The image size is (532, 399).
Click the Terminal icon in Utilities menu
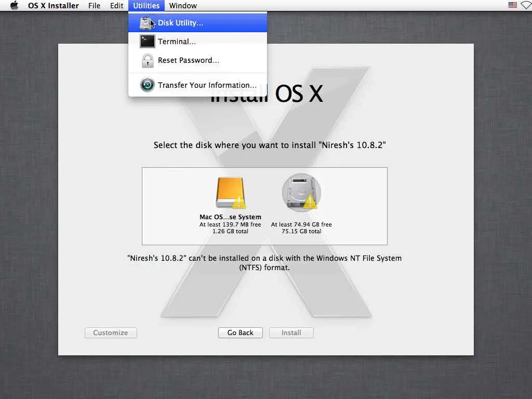click(147, 42)
